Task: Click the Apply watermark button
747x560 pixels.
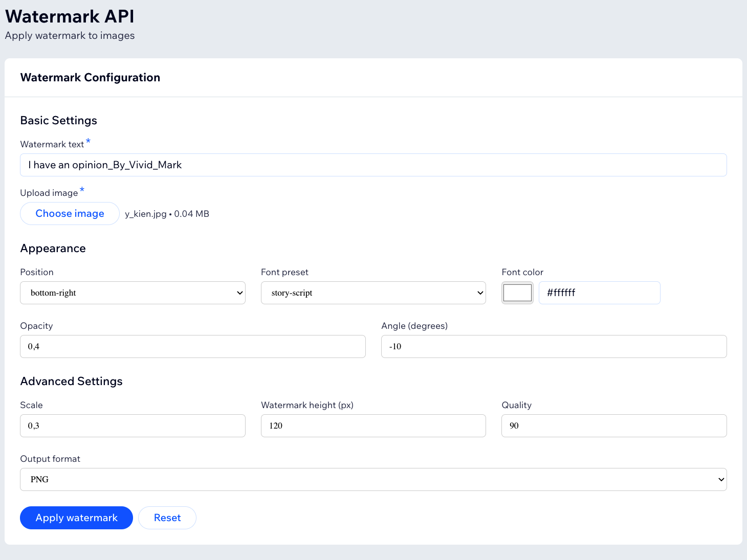Action: (x=76, y=518)
